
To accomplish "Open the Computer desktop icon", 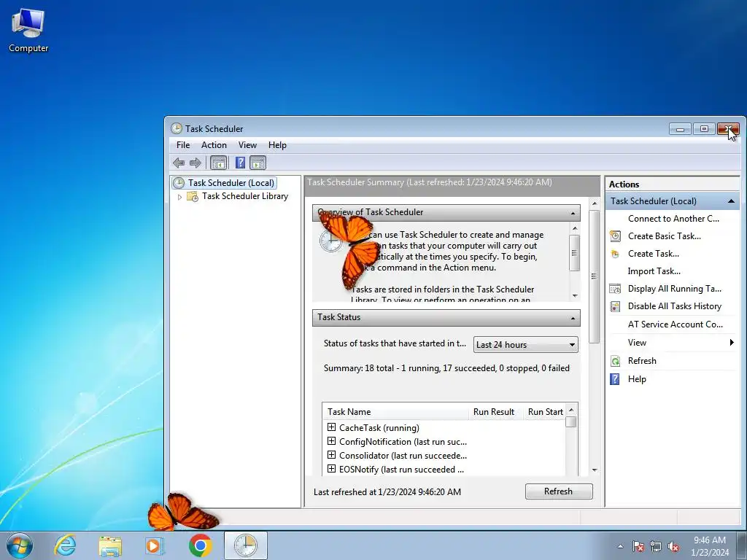I will (x=28, y=29).
